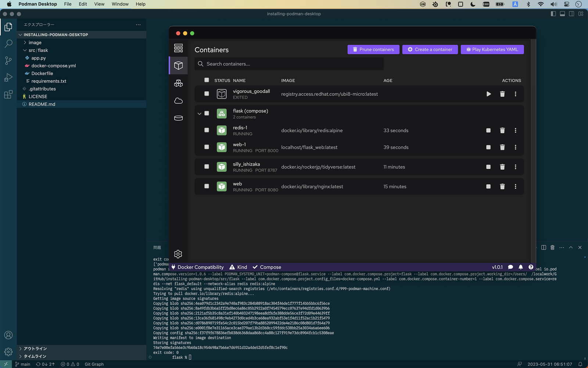Check the web nginx container checkbox

pyautogui.click(x=207, y=186)
